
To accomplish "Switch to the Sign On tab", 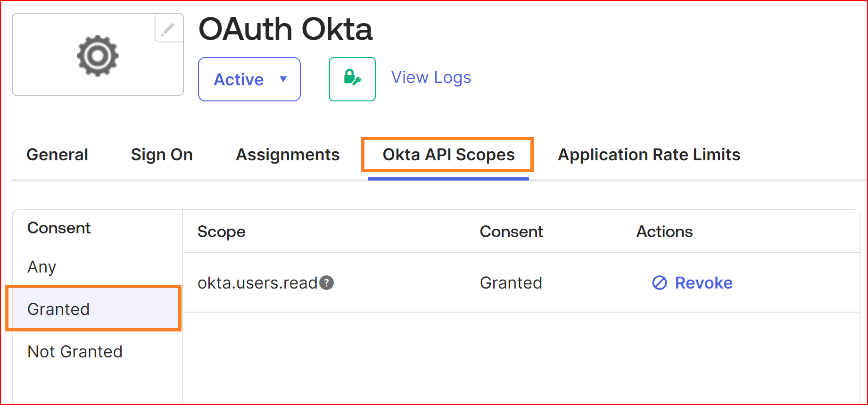I will click(x=162, y=155).
